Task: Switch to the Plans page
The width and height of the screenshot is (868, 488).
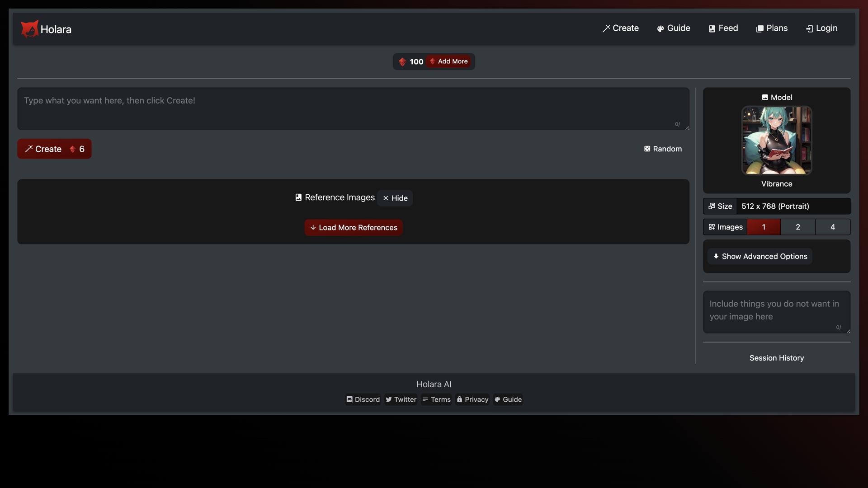Action: point(771,28)
